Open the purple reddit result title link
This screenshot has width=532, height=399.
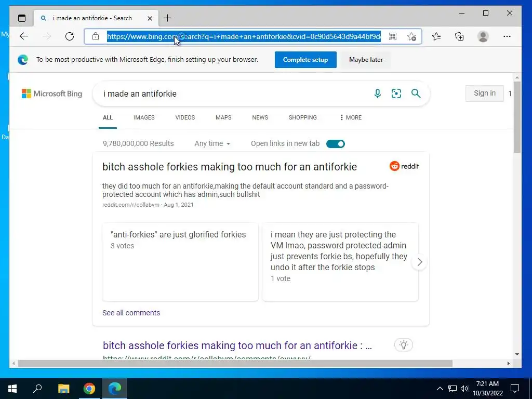237,345
